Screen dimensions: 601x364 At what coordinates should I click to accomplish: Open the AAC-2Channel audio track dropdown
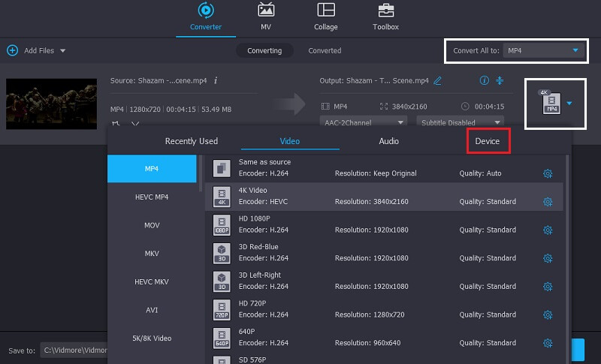coord(364,122)
